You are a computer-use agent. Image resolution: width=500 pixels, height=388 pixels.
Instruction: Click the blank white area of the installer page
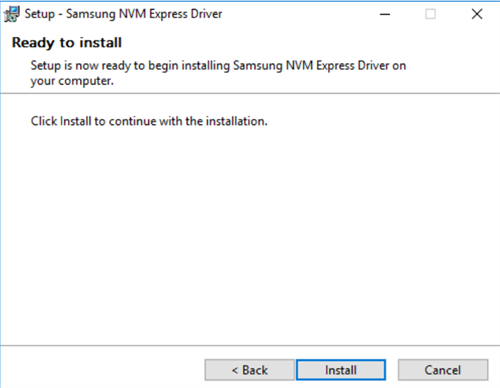(x=250, y=233)
